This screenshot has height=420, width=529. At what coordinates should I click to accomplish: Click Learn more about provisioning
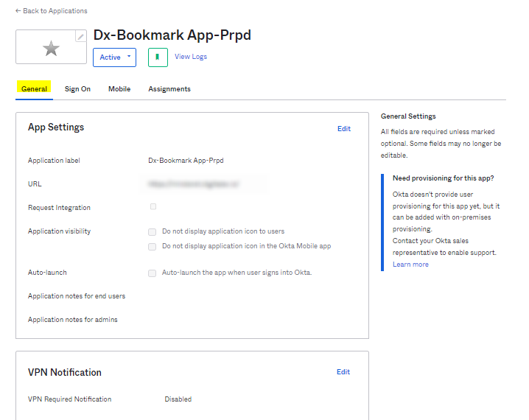(410, 265)
